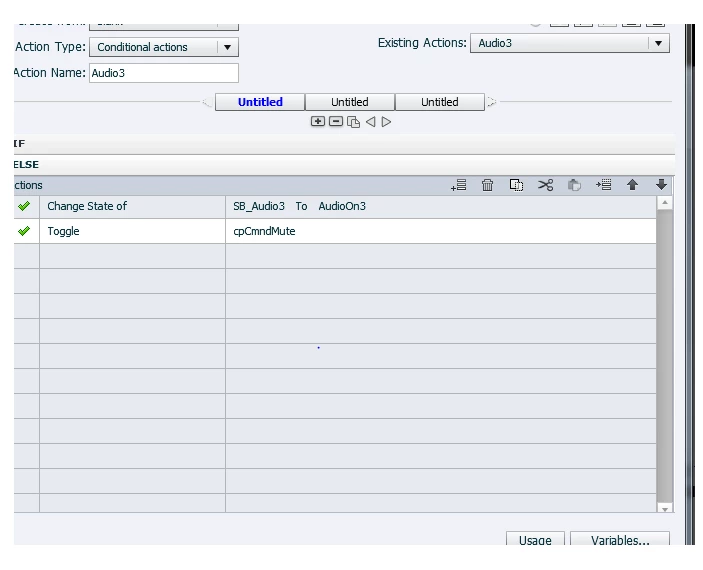The image size is (703, 570).
Task: Paste action icon in the Actions toolbar
Action: click(x=574, y=185)
